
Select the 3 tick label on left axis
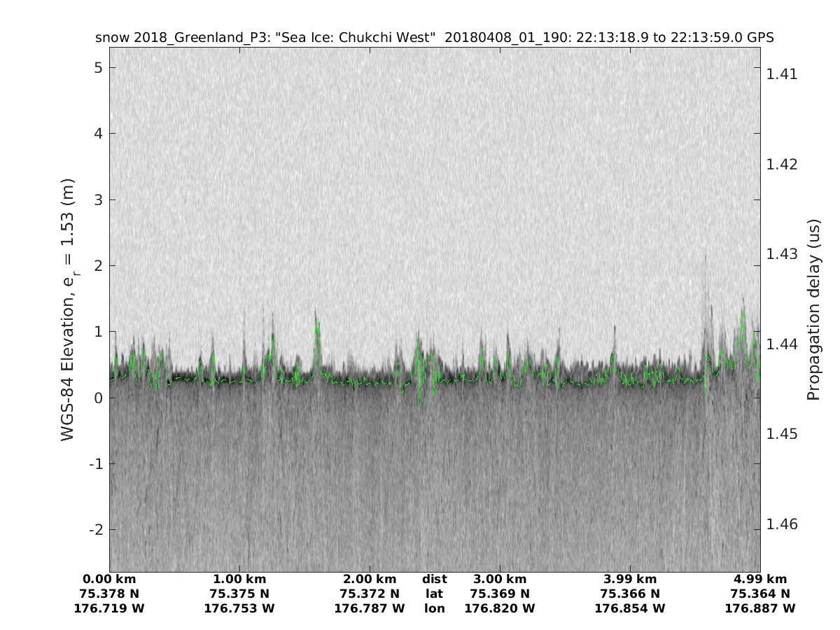[99, 199]
